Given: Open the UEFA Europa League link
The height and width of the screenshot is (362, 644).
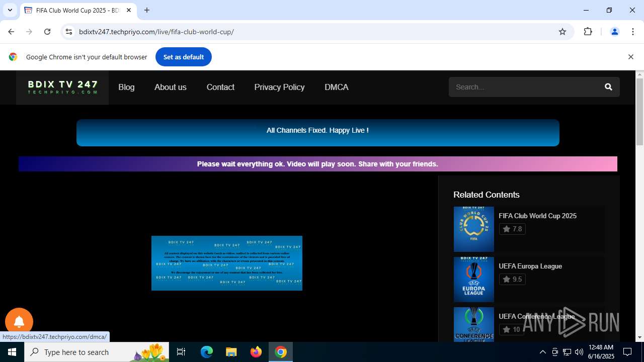Looking at the screenshot, I should 530,266.
